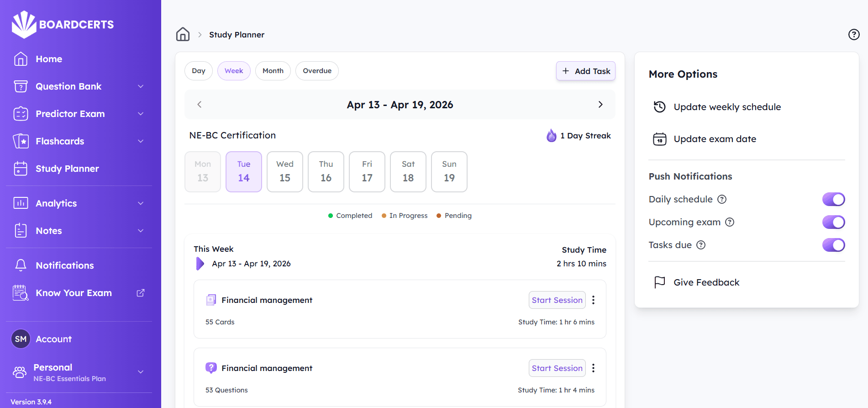Go to next week with right arrow
868x408 pixels.
click(600, 105)
